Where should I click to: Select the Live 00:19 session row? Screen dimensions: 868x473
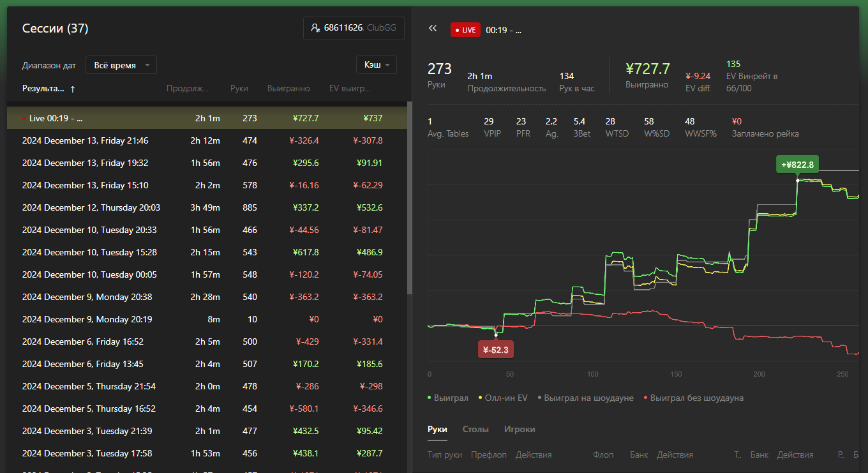(x=207, y=118)
